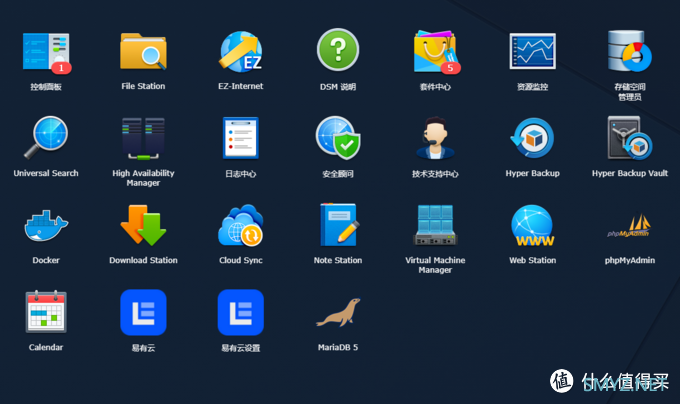
Task: Launch Hyper Backup
Action: 532,138
